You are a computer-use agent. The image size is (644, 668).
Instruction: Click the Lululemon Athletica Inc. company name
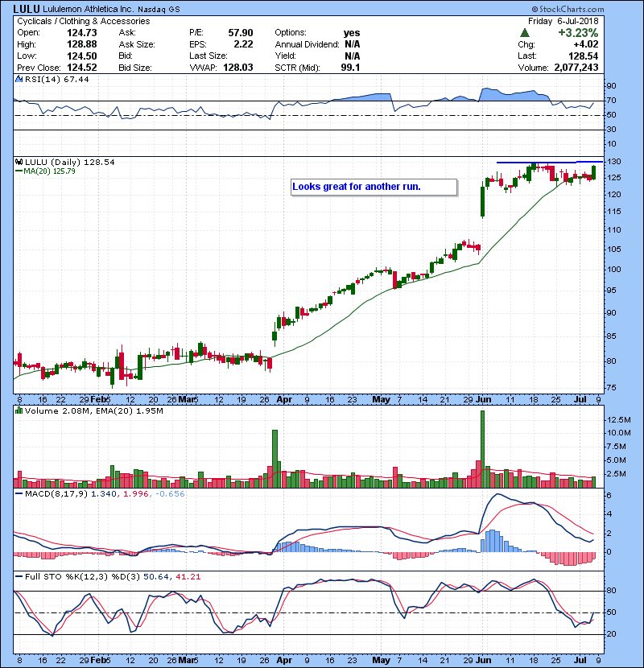point(88,9)
